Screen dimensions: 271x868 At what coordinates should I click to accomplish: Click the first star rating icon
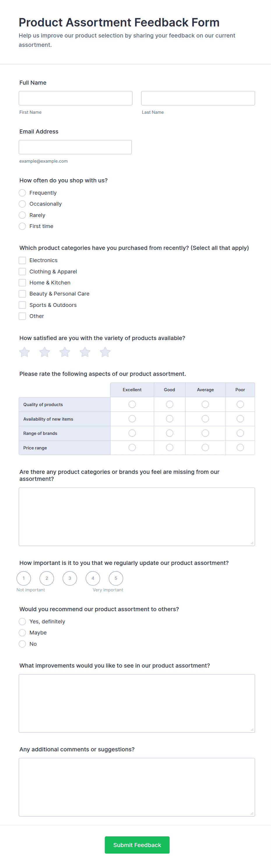point(24,352)
